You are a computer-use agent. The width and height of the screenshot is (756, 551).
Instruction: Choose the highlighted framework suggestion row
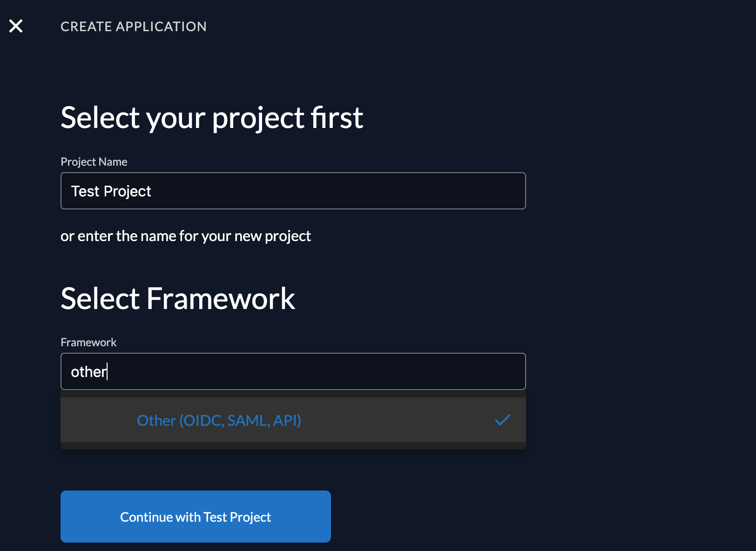click(293, 420)
